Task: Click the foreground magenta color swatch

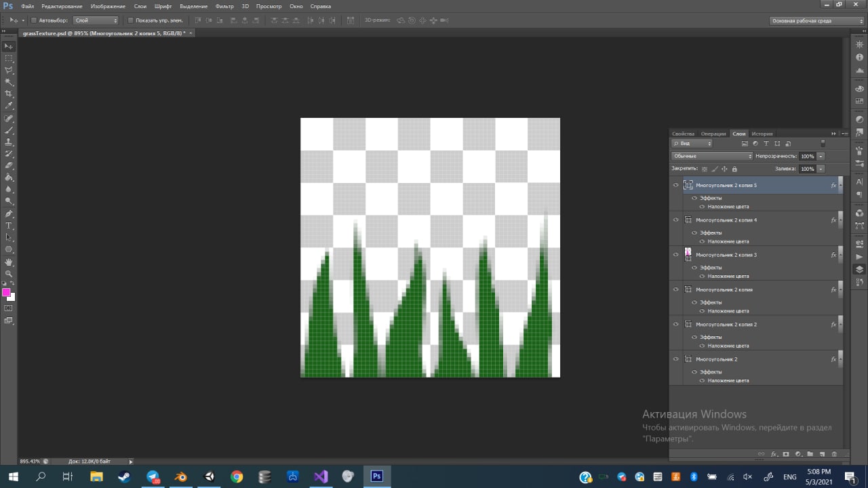Action: tap(6, 292)
